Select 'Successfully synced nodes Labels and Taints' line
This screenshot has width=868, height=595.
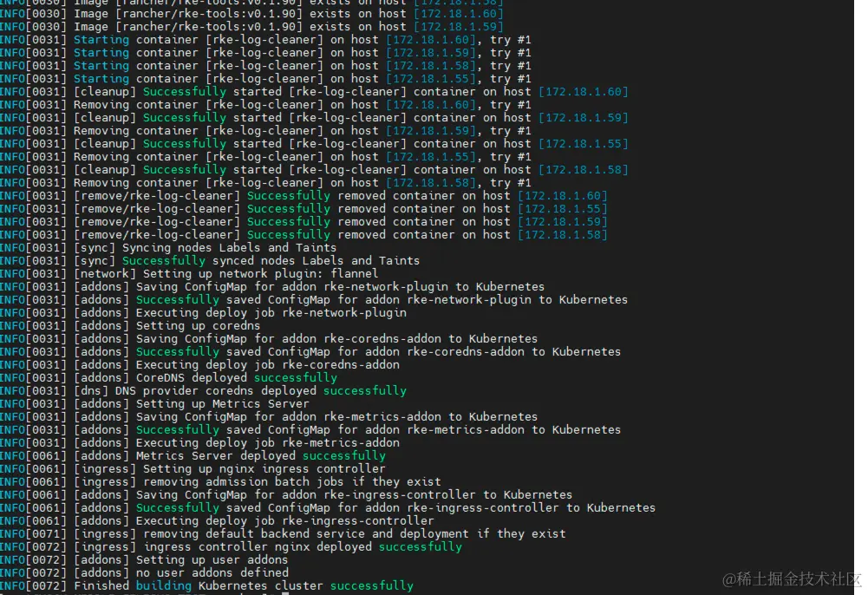tap(210, 261)
